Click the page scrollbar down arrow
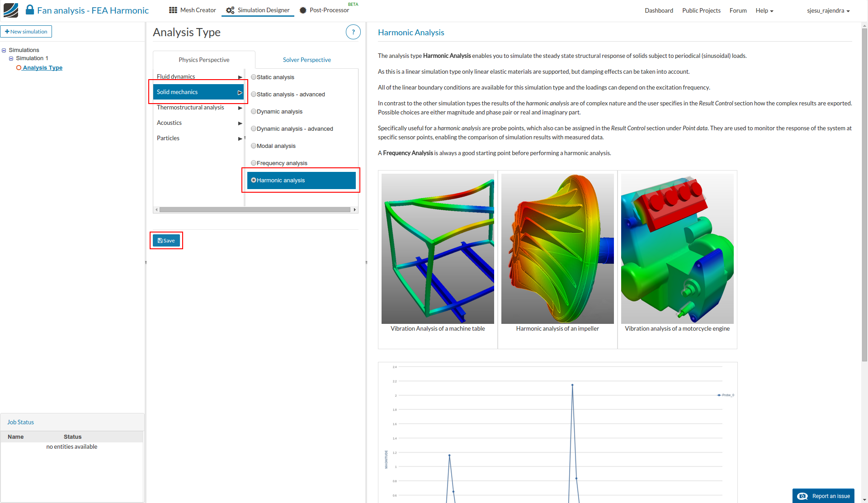 864,500
